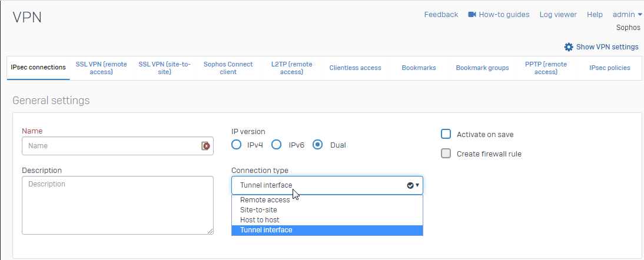Click the Feedback link
The image size is (644, 260).
(441, 15)
